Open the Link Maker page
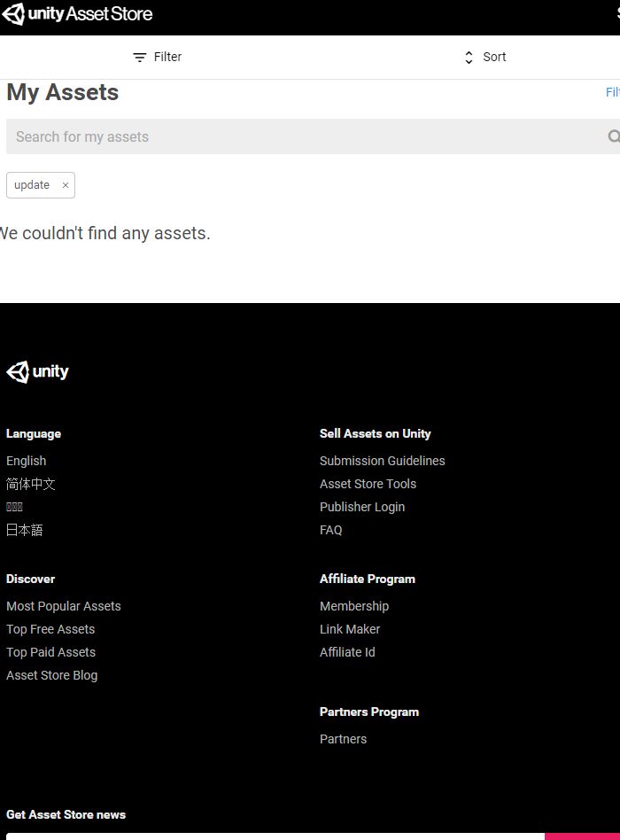 pos(350,629)
